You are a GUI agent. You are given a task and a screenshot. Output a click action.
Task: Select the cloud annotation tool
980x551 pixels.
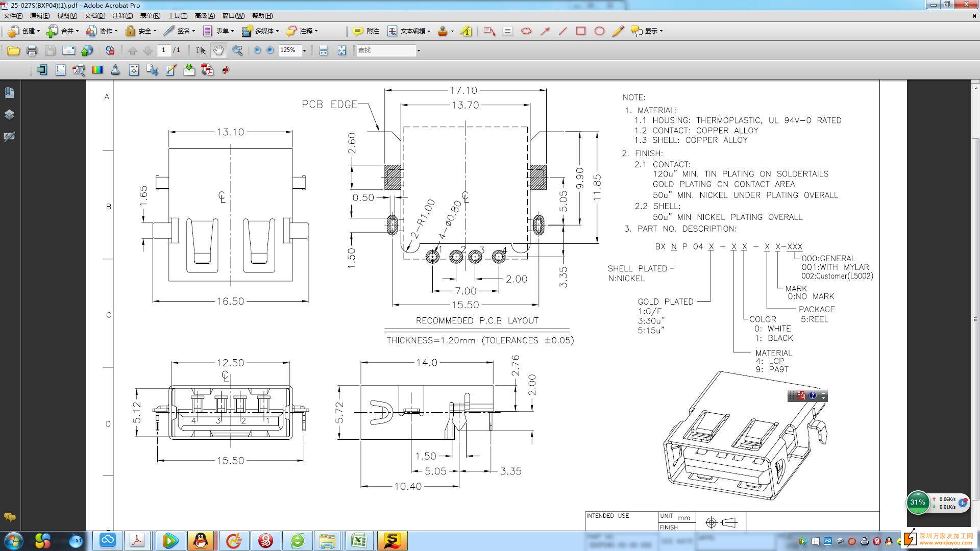(526, 31)
